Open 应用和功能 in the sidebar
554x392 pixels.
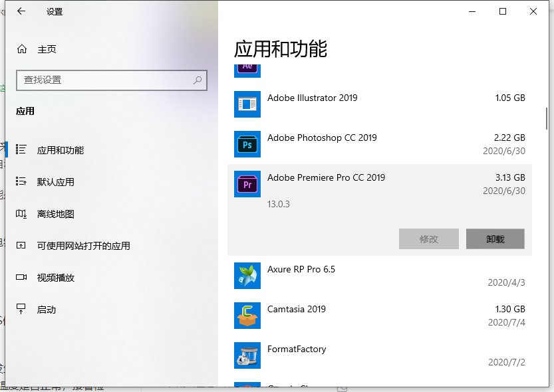[x=60, y=150]
